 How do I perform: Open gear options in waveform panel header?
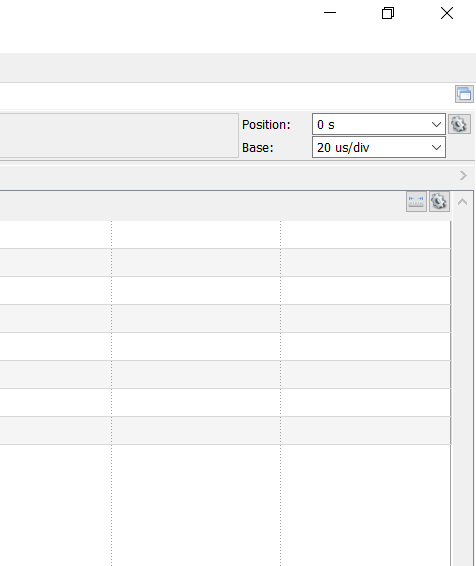click(x=439, y=201)
